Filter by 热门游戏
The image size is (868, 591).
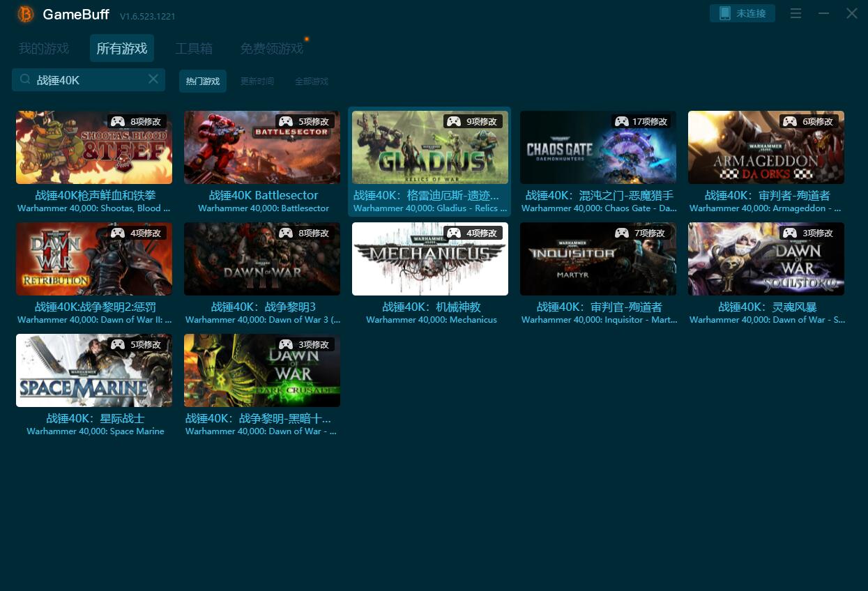pos(203,81)
